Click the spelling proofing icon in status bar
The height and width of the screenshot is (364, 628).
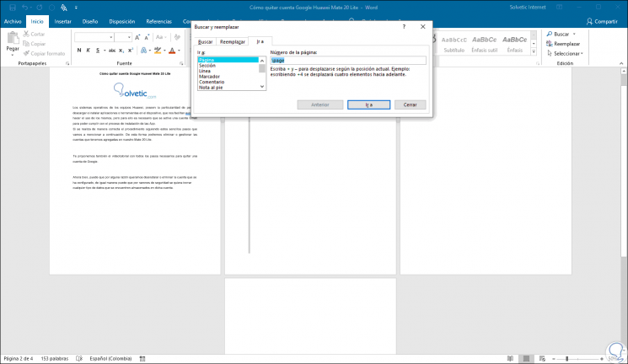point(79,358)
